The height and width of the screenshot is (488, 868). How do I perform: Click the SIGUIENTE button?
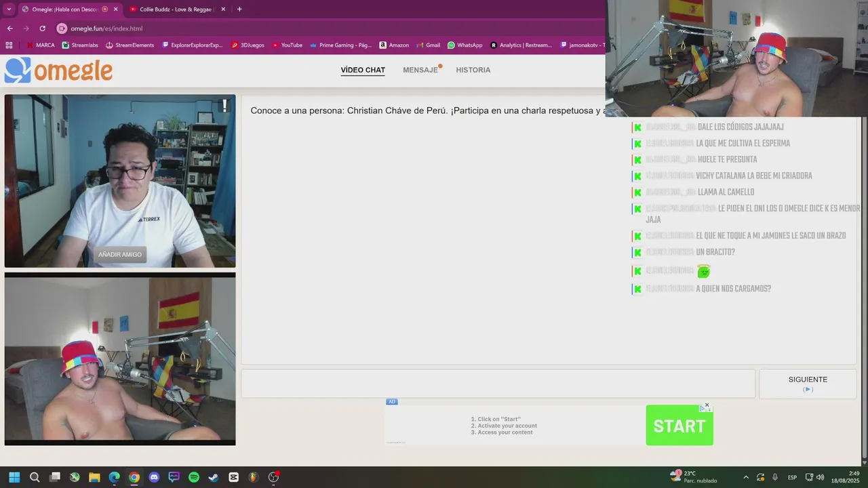click(x=808, y=384)
